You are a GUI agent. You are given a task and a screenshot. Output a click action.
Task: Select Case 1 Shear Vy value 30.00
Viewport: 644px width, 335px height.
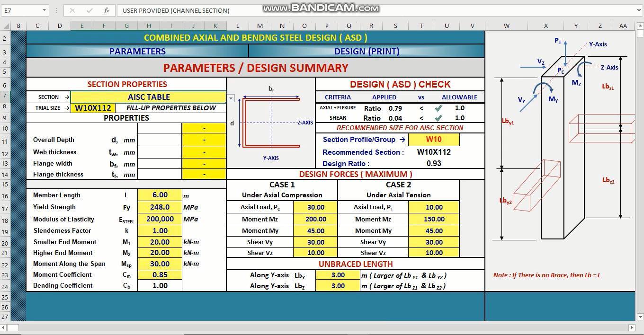tap(315, 242)
